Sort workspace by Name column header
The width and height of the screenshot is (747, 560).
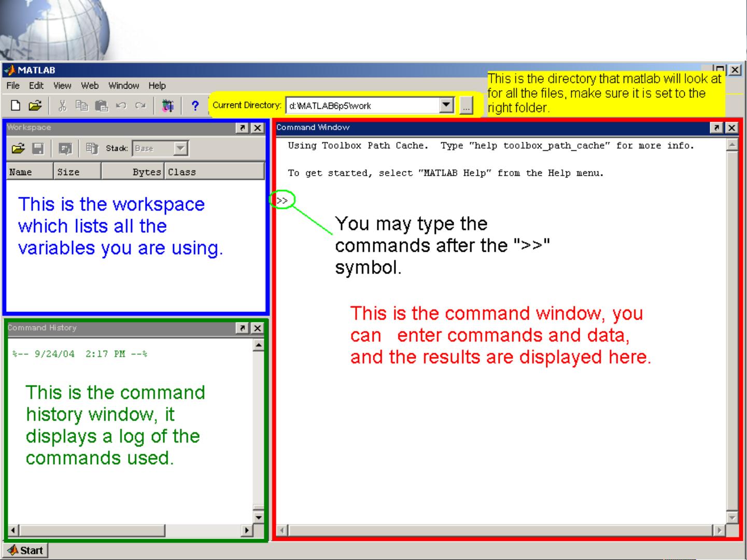point(30,171)
